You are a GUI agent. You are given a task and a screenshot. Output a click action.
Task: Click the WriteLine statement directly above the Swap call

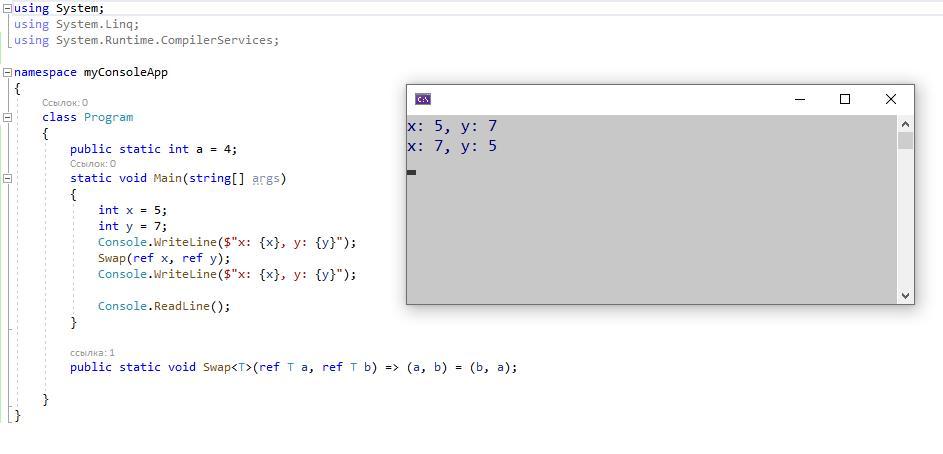click(x=227, y=242)
